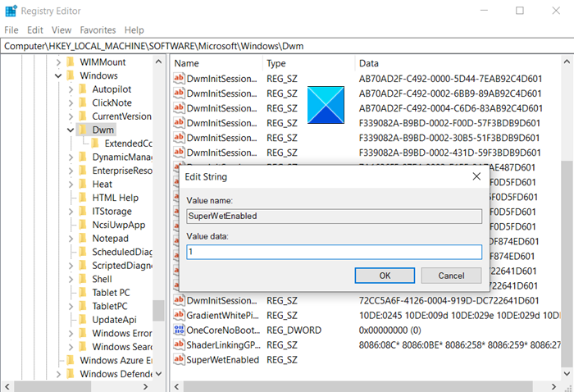Click tree pane scroll up arrow
Screen dimensions: 574x392
click(x=158, y=62)
